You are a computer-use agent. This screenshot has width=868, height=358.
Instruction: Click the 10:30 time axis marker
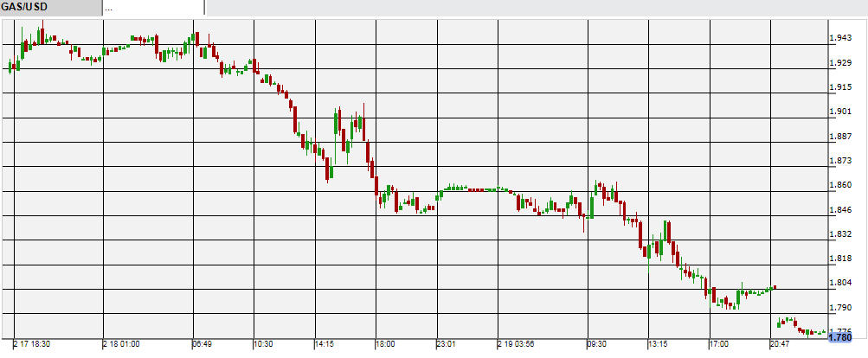[x=264, y=343]
